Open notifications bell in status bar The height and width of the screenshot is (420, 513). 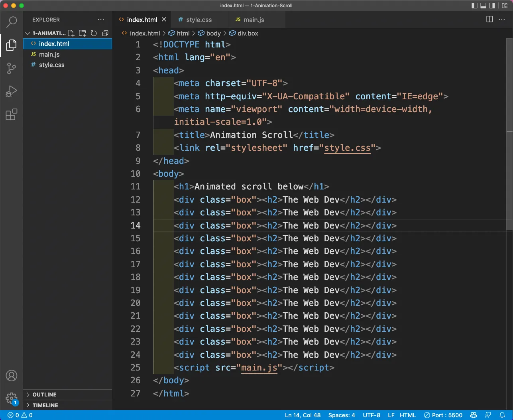[502, 415]
